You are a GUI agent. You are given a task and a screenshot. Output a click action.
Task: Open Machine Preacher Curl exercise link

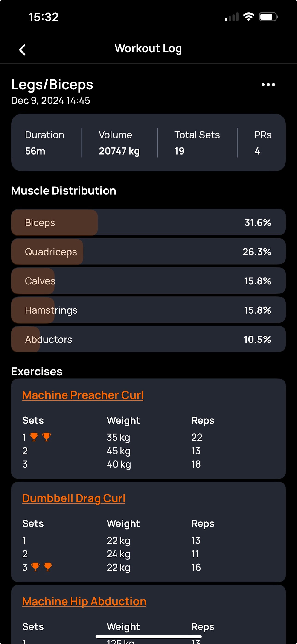[x=83, y=395]
